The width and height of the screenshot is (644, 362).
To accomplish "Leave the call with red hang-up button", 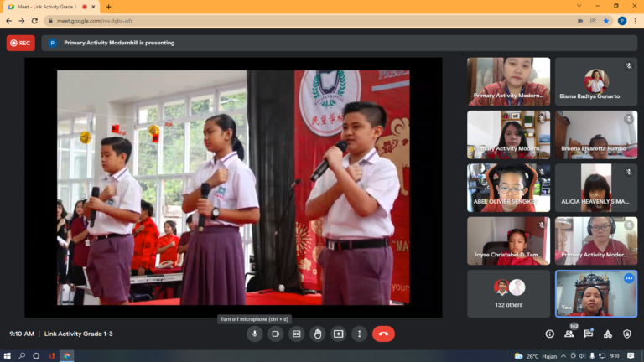I will point(383,334).
